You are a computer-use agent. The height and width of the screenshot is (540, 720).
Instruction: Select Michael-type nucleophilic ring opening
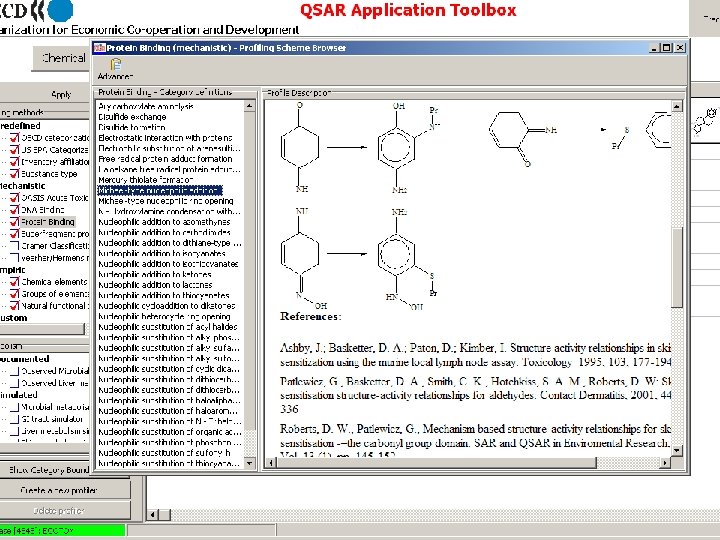point(166,201)
